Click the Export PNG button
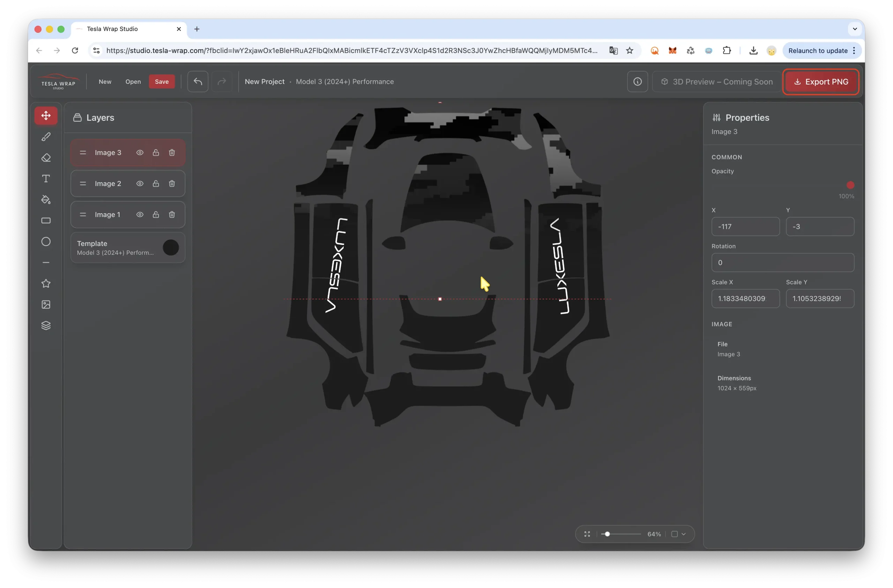This screenshot has height=588, width=893. (821, 82)
